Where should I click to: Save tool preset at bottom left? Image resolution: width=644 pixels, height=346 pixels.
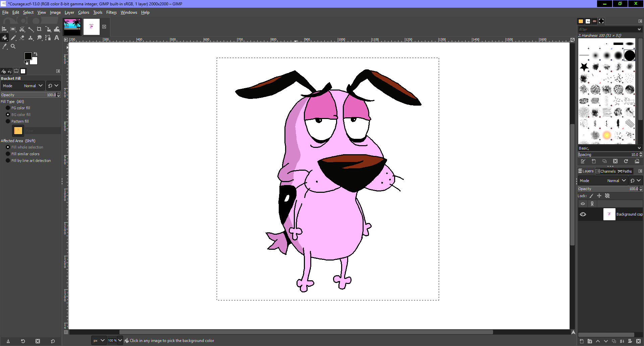click(8, 341)
